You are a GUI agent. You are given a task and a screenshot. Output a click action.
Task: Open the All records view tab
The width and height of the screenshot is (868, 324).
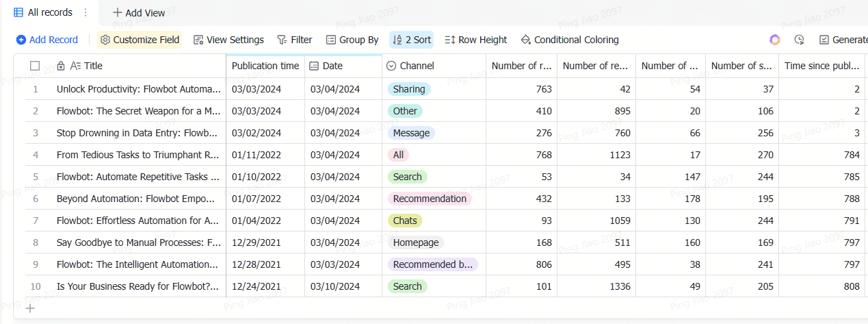[x=43, y=12]
